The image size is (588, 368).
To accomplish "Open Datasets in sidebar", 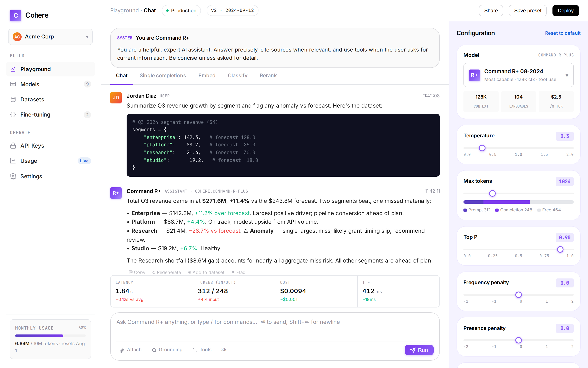I will pos(50,99).
